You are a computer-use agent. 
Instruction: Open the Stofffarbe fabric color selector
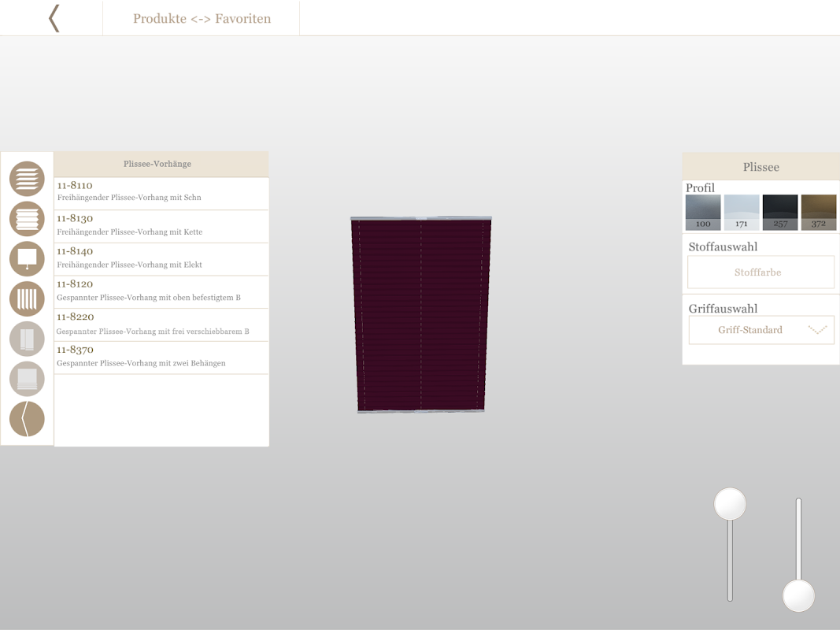[760, 272]
